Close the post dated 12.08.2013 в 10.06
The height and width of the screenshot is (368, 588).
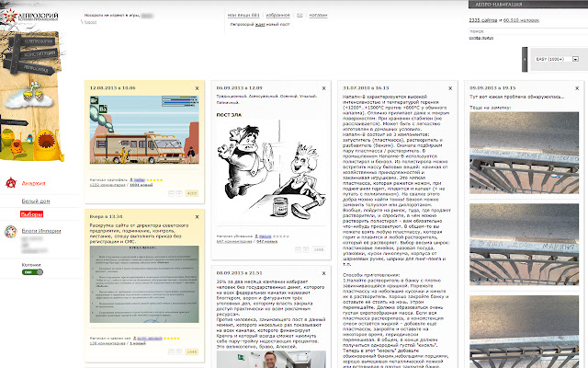(x=198, y=88)
